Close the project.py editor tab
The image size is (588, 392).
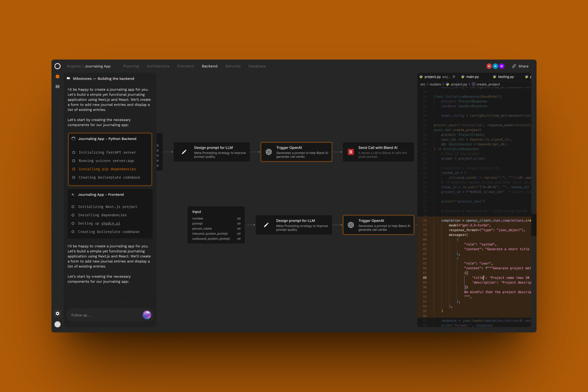[454, 77]
